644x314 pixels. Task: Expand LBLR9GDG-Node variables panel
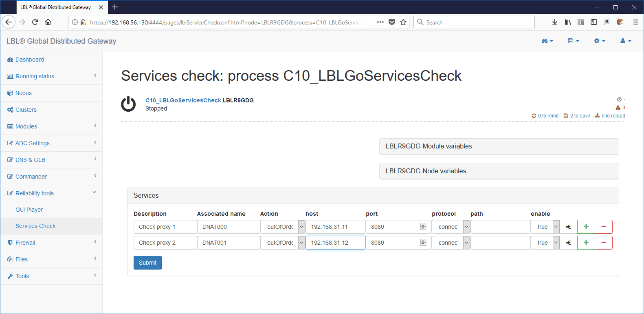[499, 171]
